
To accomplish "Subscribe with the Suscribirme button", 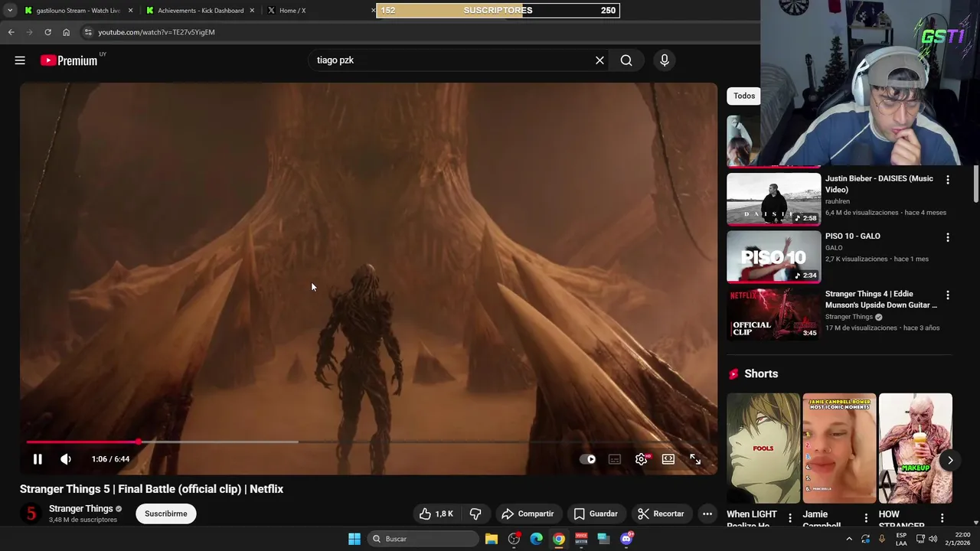I will [x=166, y=514].
